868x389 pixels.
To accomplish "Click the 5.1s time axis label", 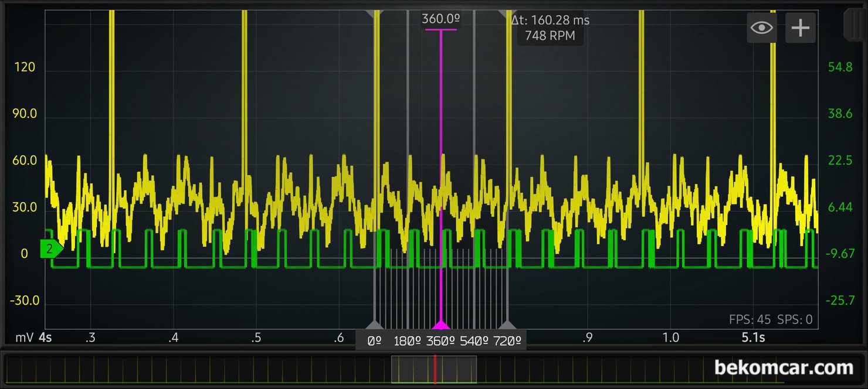I will (x=753, y=338).
